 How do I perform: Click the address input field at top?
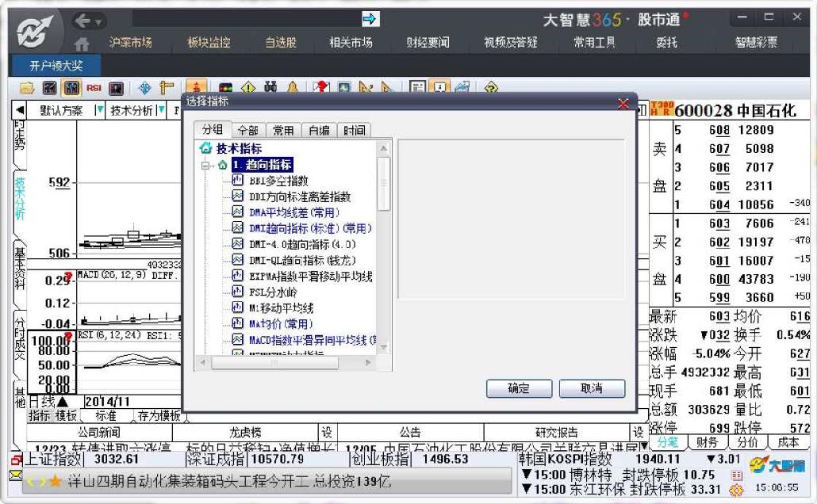point(247,19)
